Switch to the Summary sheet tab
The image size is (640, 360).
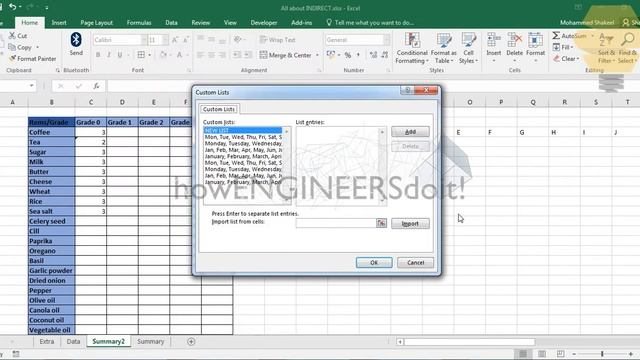click(x=151, y=342)
